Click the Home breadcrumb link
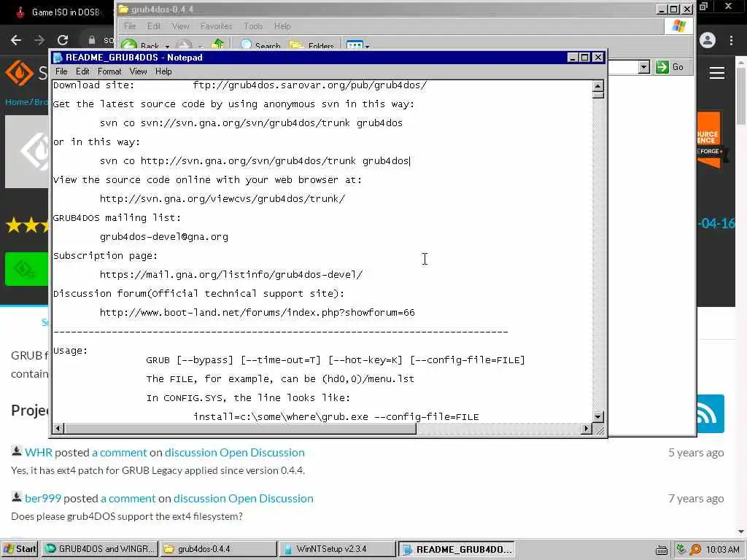747x560 pixels. coord(18,102)
